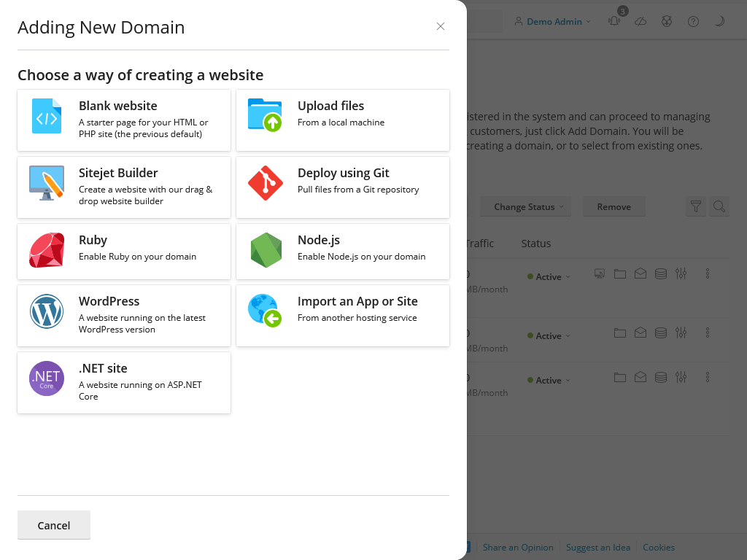The image size is (747, 560).
Task: Choose the Git logo icon
Action: 265,183
